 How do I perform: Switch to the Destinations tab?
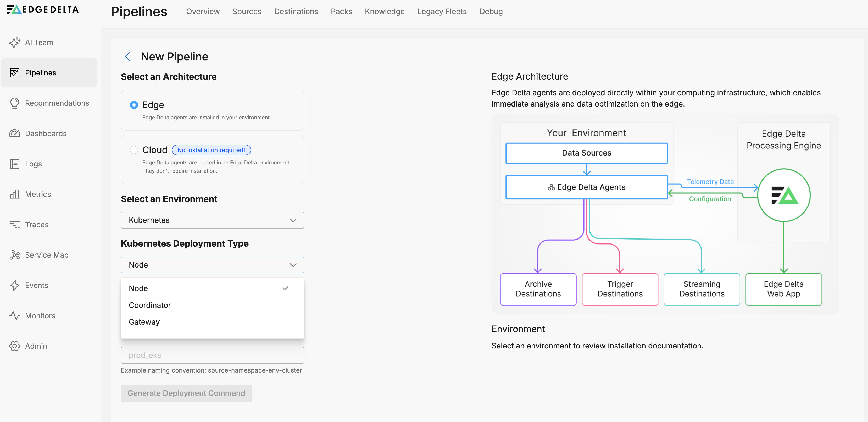click(x=296, y=12)
